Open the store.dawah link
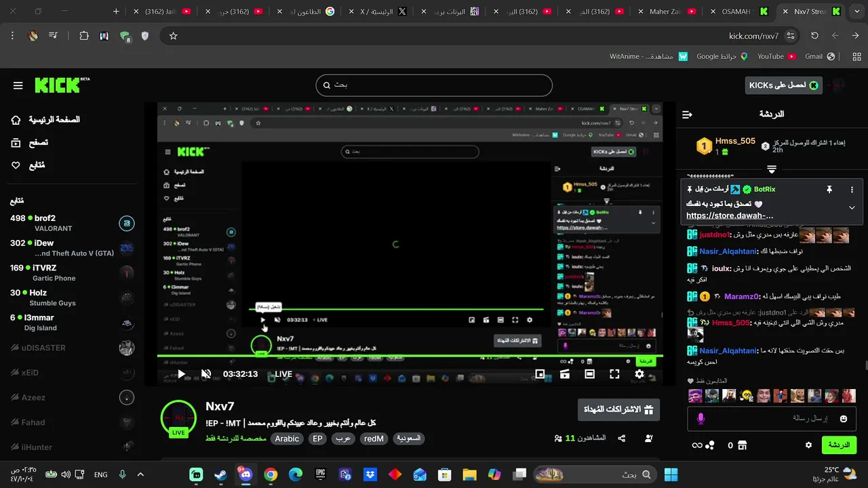This screenshot has width=868, height=488. pos(730,216)
